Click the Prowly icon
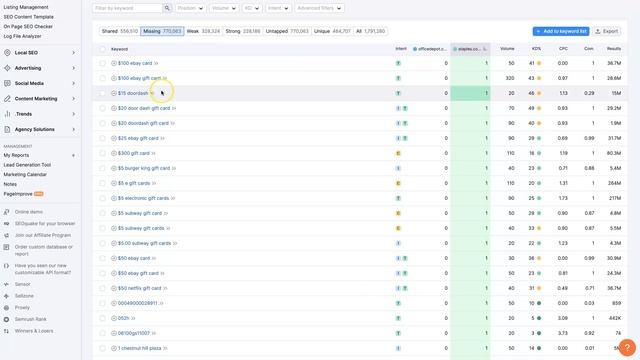The image size is (640, 360). click(7, 308)
